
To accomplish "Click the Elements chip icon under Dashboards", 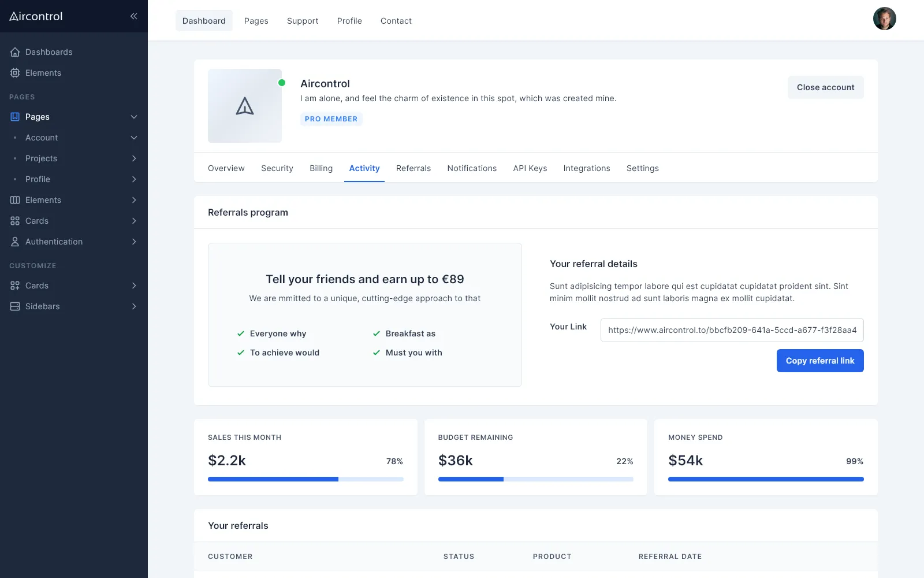I will click(x=15, y=73).
